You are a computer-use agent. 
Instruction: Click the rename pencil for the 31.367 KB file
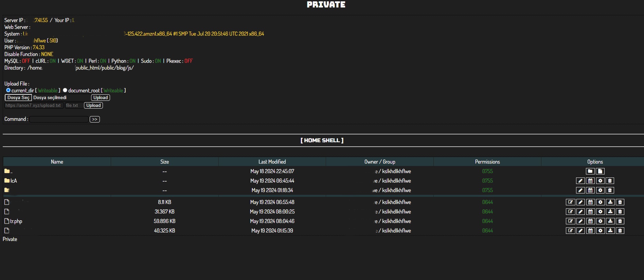pyautogui.click(x=580, y=212)
